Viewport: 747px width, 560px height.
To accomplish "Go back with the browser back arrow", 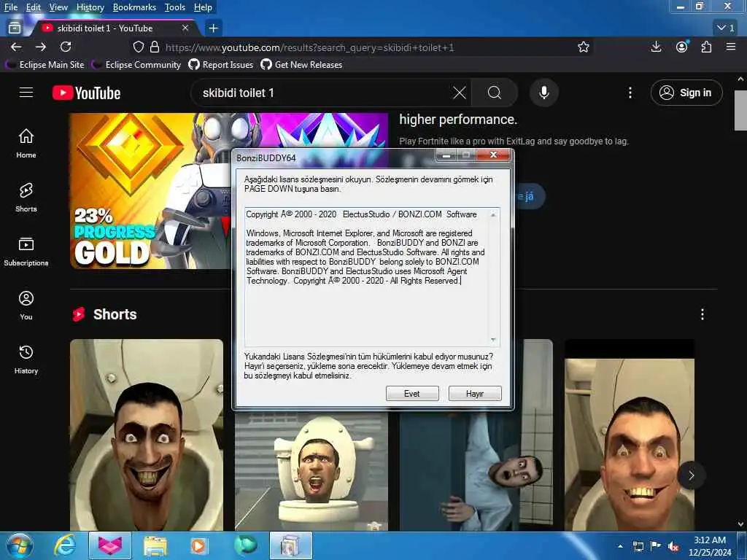I will coord(16,47).
